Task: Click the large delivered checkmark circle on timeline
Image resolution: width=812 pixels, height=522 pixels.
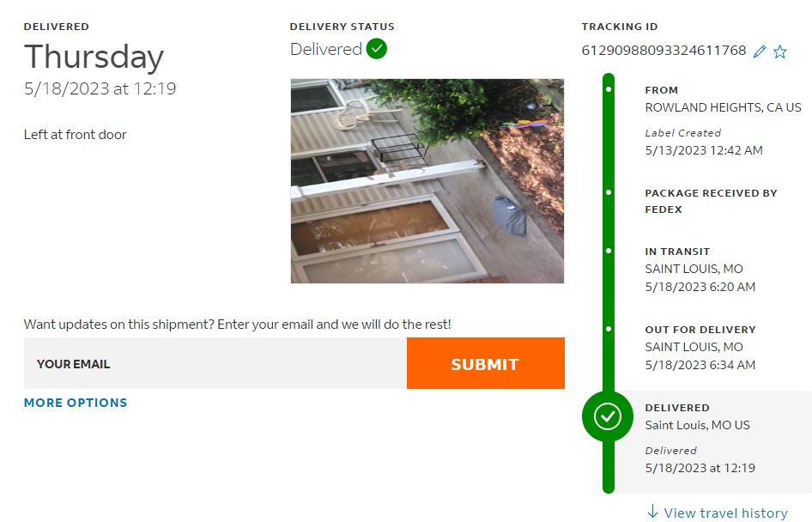Action: (x=608, y=416)
